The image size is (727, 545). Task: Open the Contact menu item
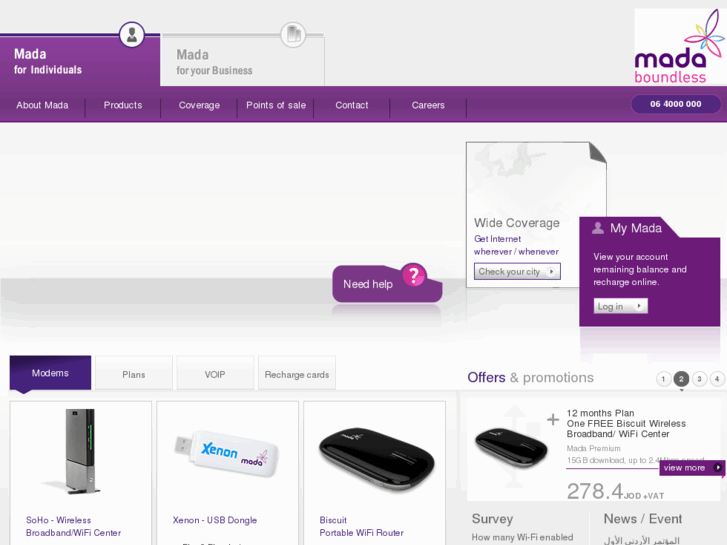(352, 105)
